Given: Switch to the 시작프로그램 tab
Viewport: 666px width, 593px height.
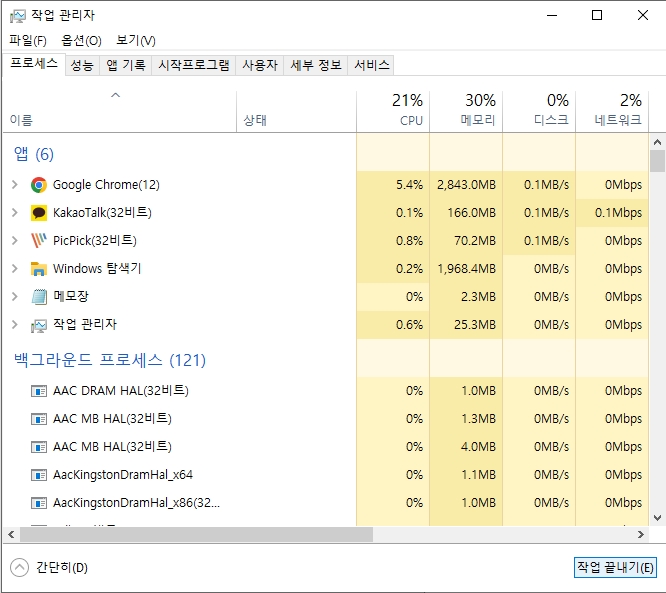Looking at the screenshot, I should 194,65.
